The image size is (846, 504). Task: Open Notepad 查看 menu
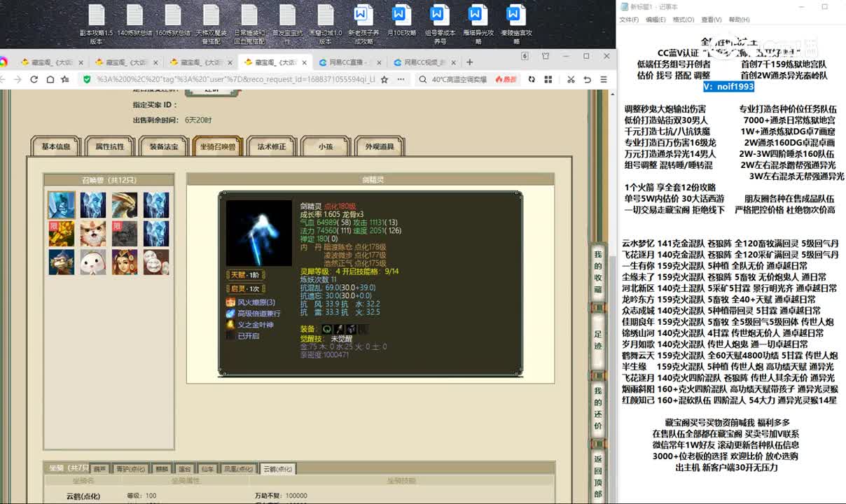tap(711, 20)
